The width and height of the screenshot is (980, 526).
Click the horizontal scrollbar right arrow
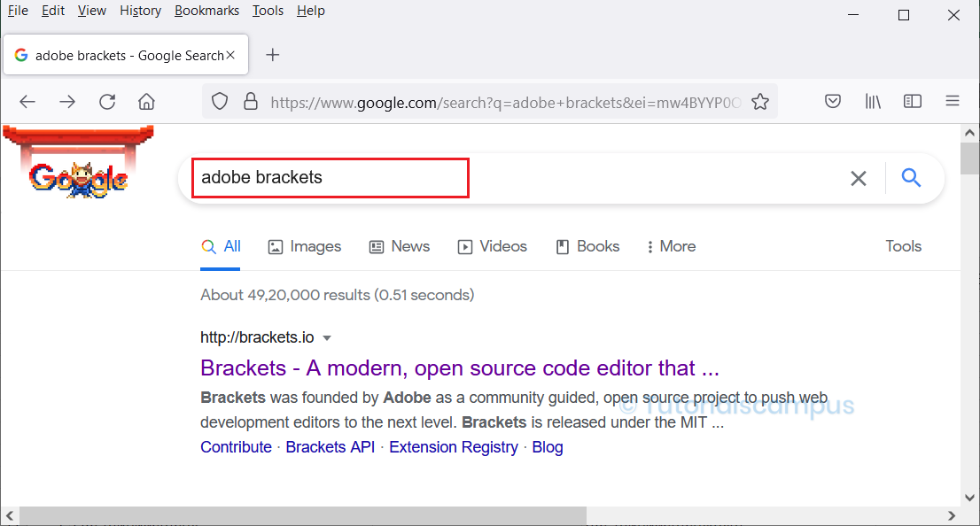952,516
